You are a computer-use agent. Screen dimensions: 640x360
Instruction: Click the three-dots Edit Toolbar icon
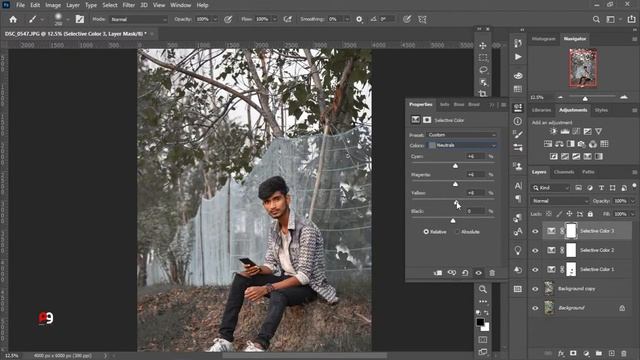tap(483, 301)
